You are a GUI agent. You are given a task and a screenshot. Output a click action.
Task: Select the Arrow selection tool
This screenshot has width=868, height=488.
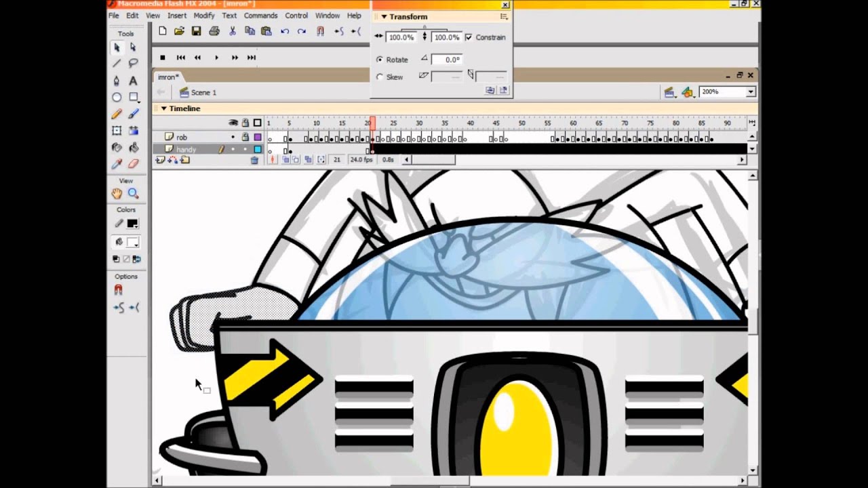117,47
